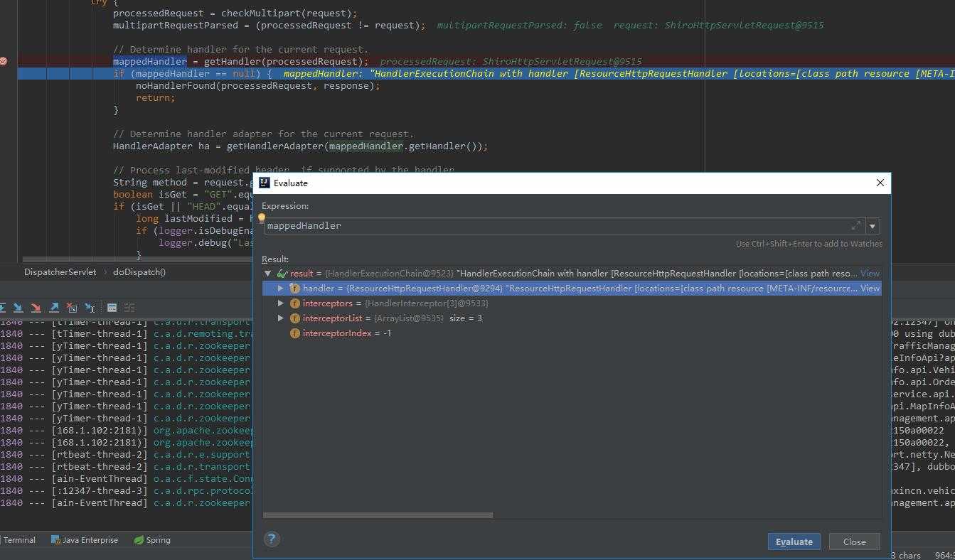
Task: Click the 'processedRequest = checkMultipart(request);' line
Action: coord(235,14)
